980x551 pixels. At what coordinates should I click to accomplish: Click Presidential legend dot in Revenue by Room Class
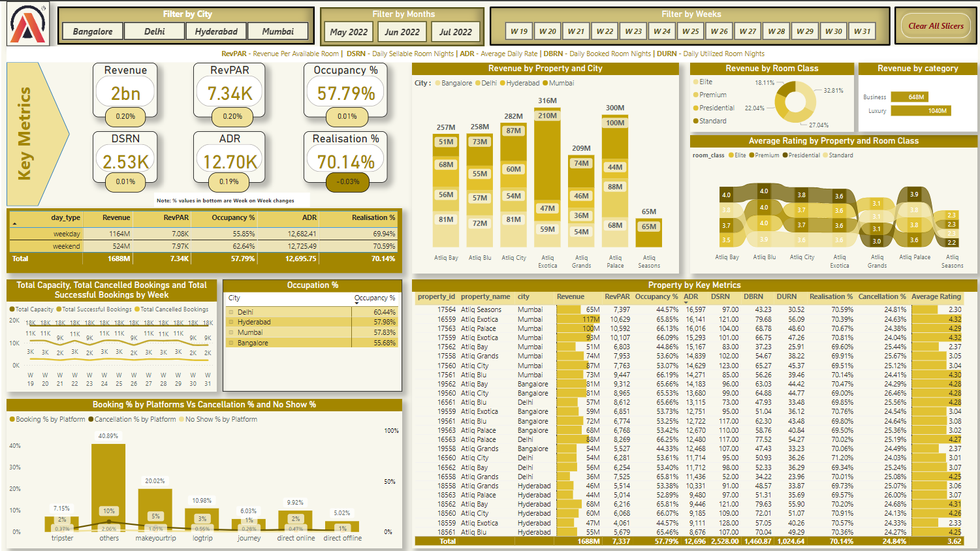coord(695,108)
